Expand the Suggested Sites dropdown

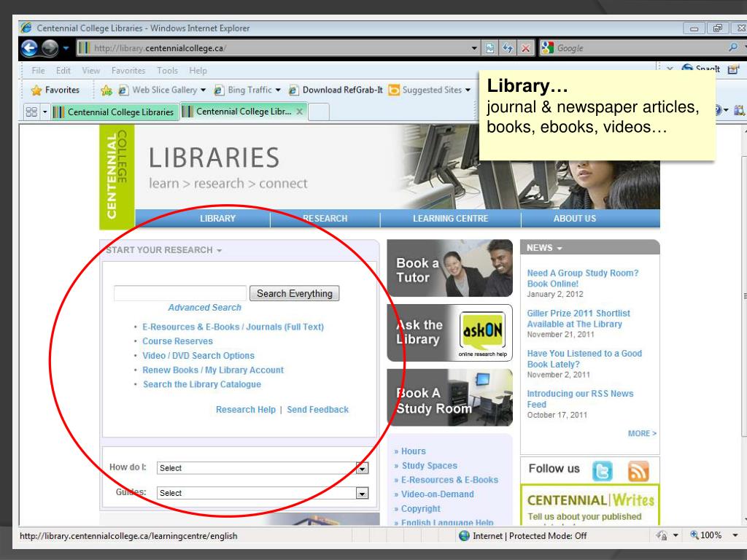[x=468, y=90]
